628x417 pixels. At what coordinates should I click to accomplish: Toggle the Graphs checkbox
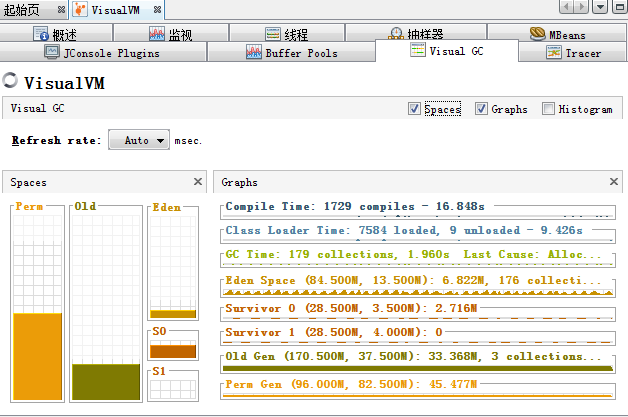pos(481,109)
